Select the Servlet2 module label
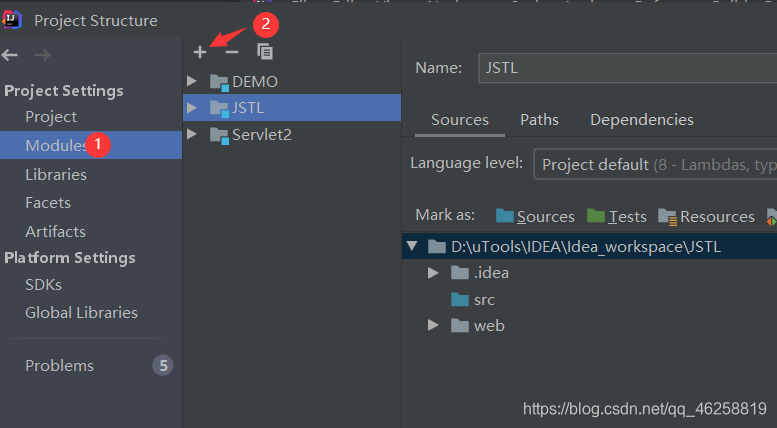 tap(262, 135)
